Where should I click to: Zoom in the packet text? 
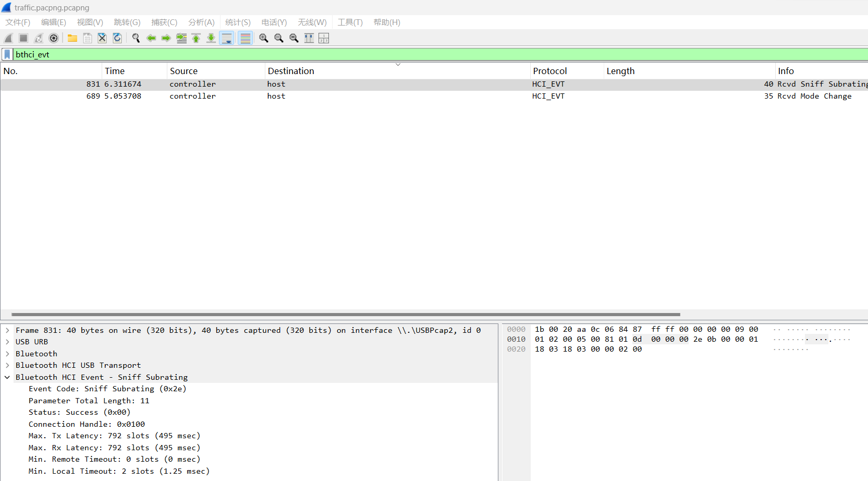(264, 38)
